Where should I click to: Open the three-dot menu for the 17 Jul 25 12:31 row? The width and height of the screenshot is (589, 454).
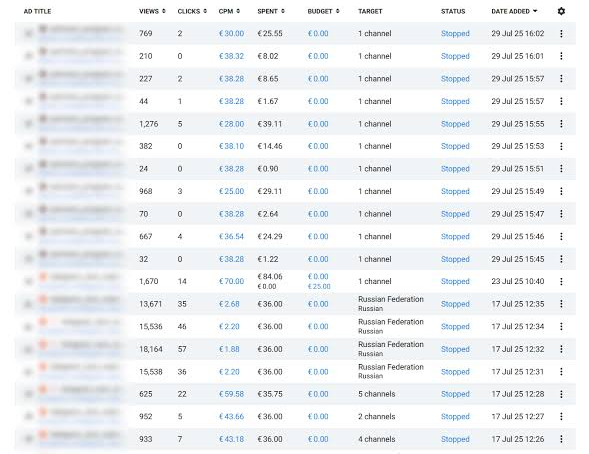(x=561, y=371)
